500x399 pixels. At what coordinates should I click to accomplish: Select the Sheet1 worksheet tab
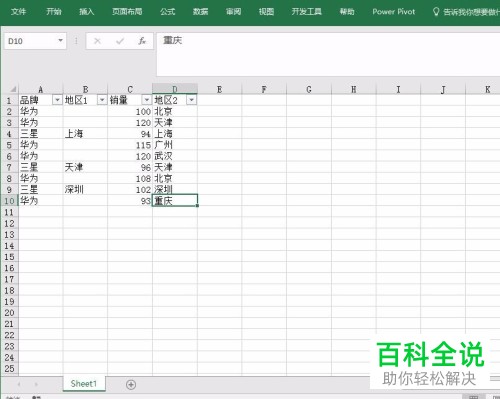click(84, 384)
